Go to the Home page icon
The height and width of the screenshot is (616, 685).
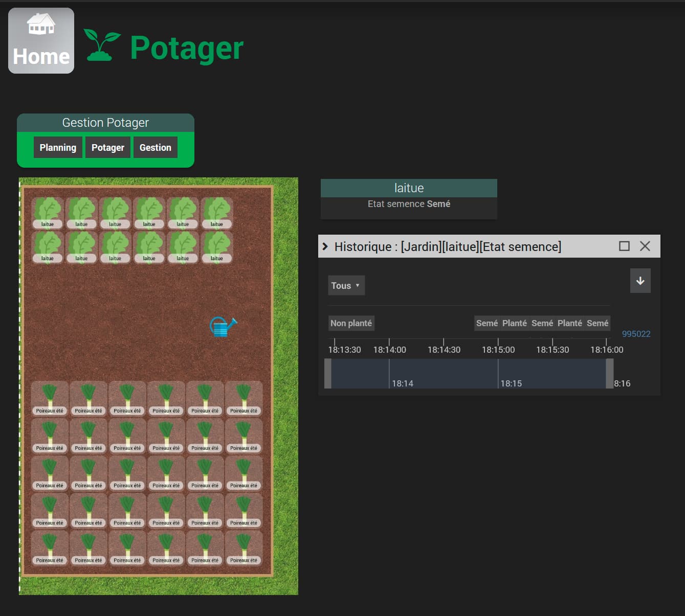[x=41, y=40]
